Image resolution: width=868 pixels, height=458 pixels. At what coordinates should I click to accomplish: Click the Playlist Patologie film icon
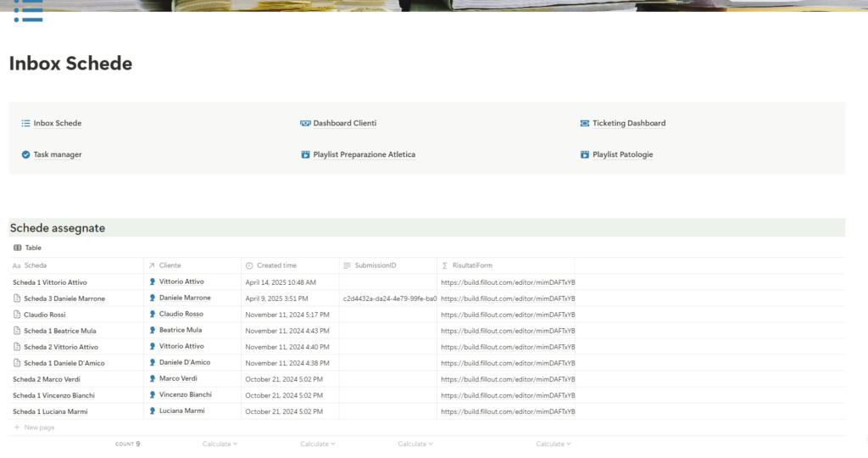pyautogui.click(x=585, y=154)
